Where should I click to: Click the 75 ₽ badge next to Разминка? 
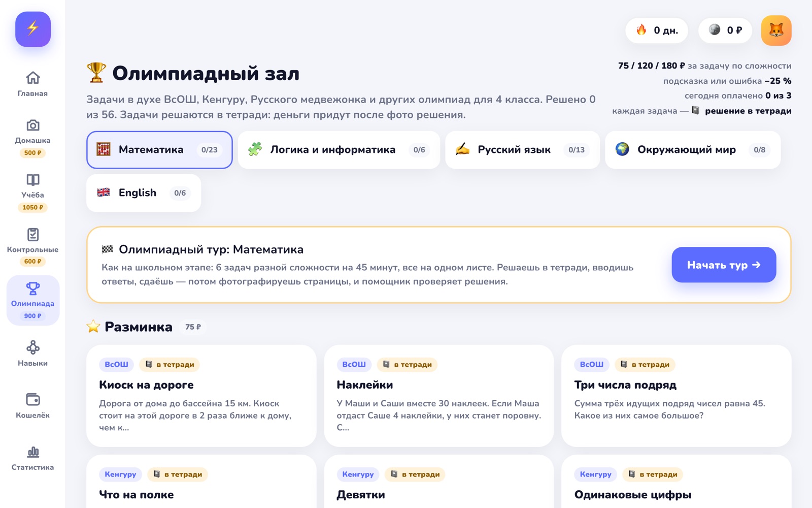193,327
